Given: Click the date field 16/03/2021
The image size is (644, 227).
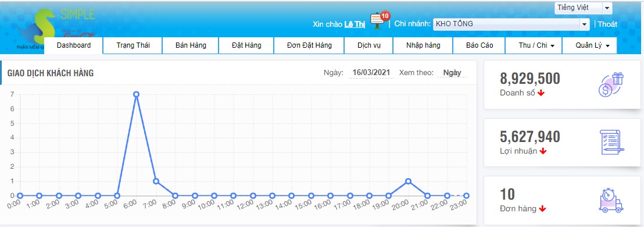Looking at the screenshot, I should pyautogui.click(x=371, y=73).
